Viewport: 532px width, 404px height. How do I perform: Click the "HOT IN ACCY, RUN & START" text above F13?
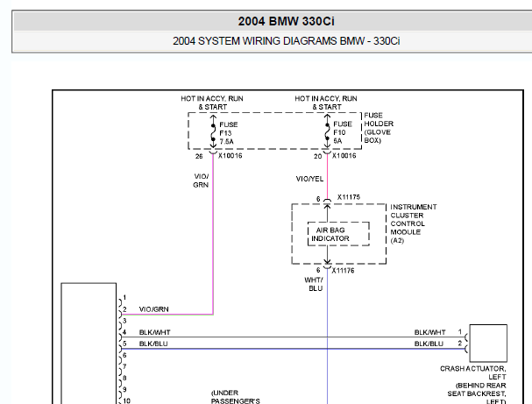point(212,103)
